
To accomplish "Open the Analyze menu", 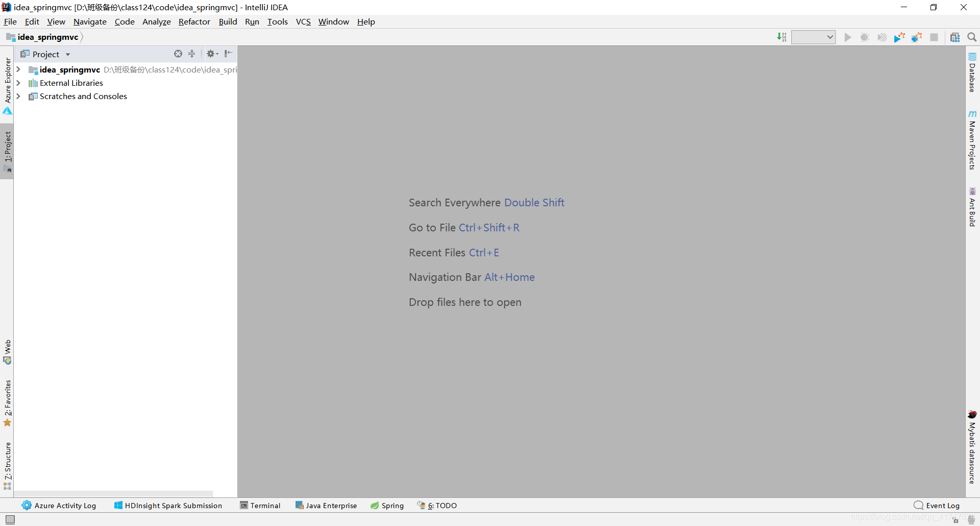I will (x=157, y=21).
